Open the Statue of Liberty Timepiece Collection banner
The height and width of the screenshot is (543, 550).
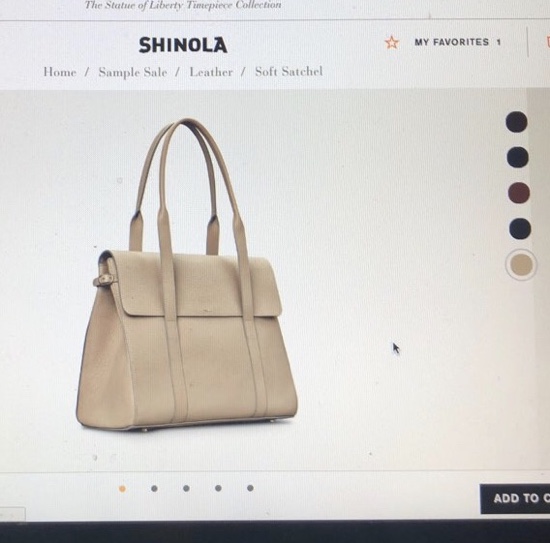[x=183, y=5]
